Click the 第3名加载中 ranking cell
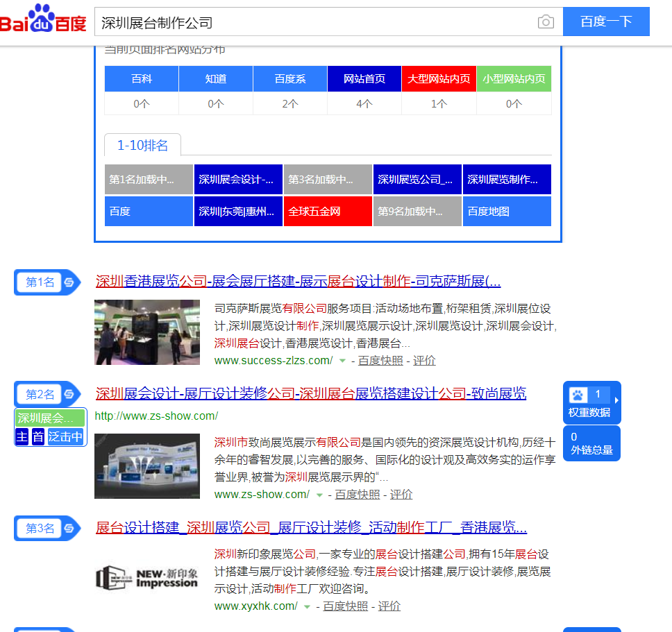Screen dimensions: 672x632 pos(328,180)
